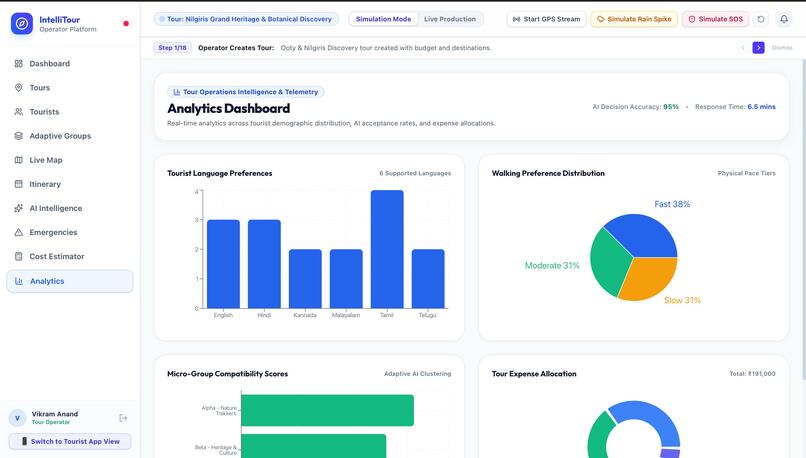Screen dimensions: 806x458
Task: Click the Tamil bar in language chart
Action: pyautogui.click(x=387, y=249)
